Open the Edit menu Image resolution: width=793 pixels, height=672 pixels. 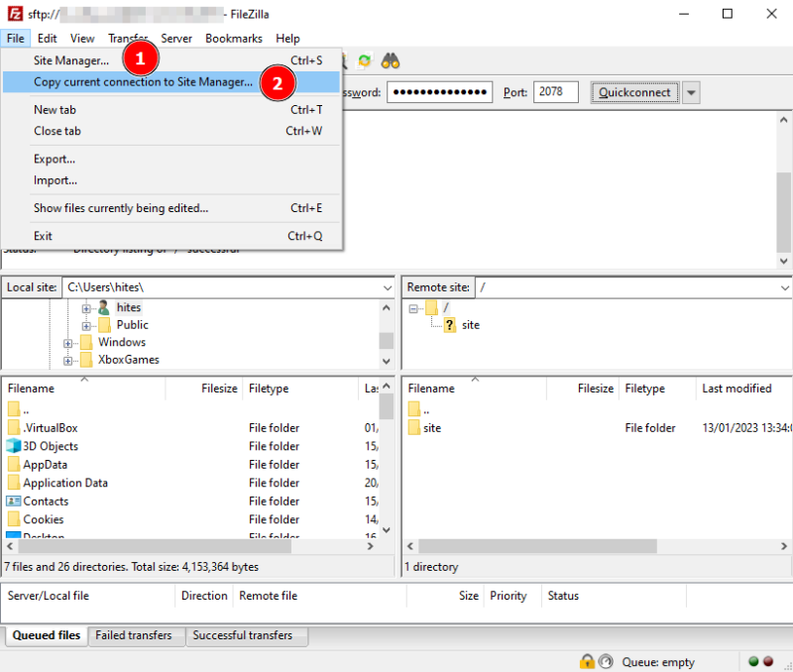point(47,39)
